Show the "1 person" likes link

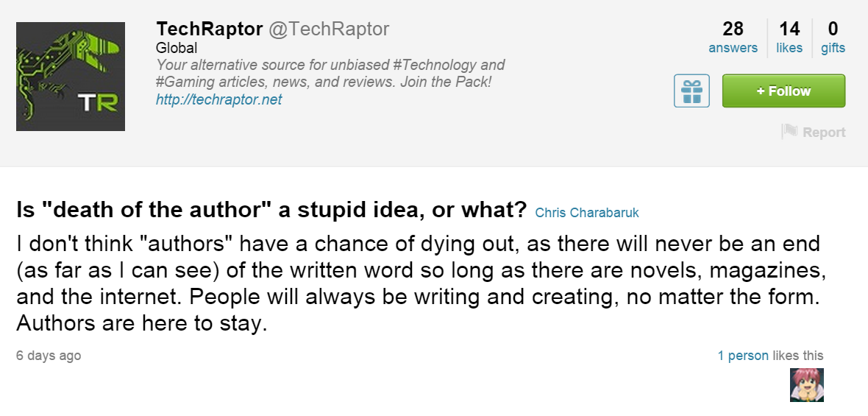click(743, 356)
